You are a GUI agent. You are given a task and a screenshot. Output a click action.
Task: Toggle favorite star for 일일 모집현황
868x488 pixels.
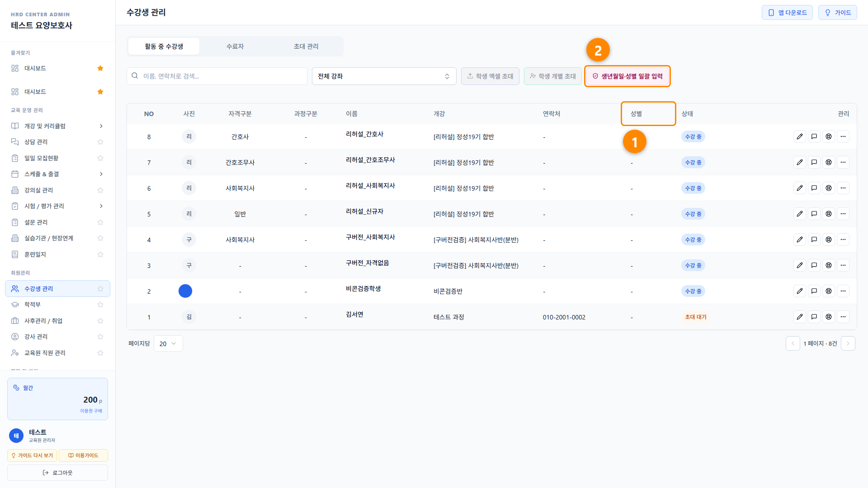tap(100, 158)
